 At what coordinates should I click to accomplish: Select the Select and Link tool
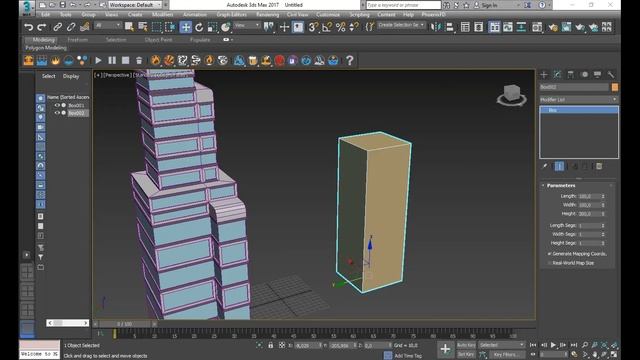58,27
